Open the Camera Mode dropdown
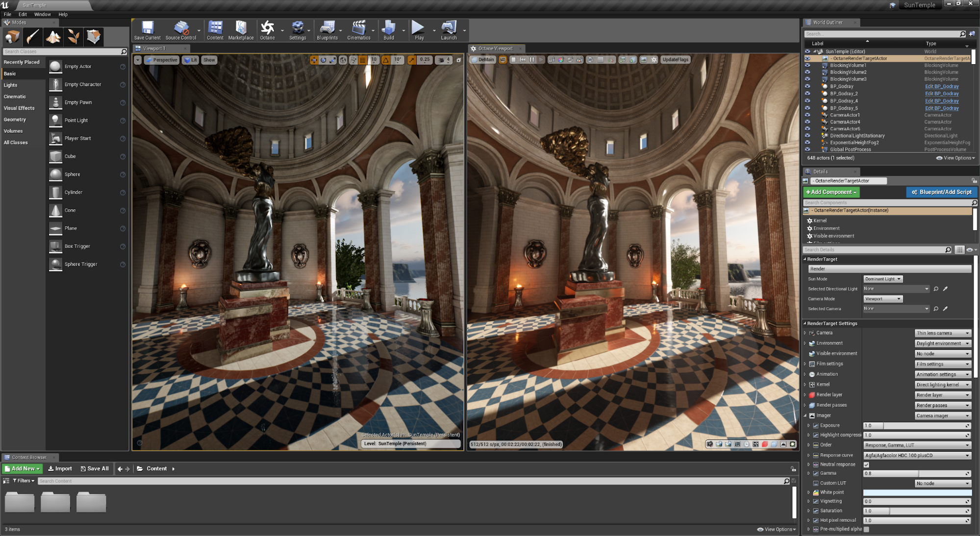Image resolution: width=980 pixels, height=536 pixels. [882, 298]
